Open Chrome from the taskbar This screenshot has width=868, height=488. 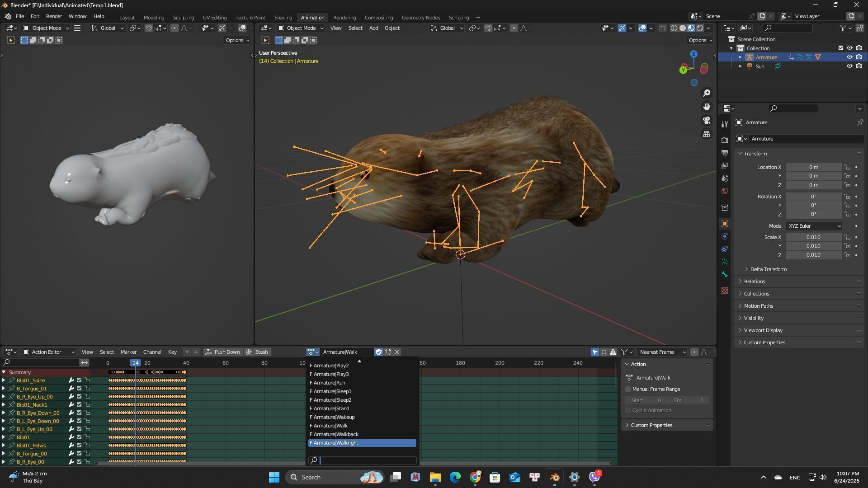click(475, 477)
